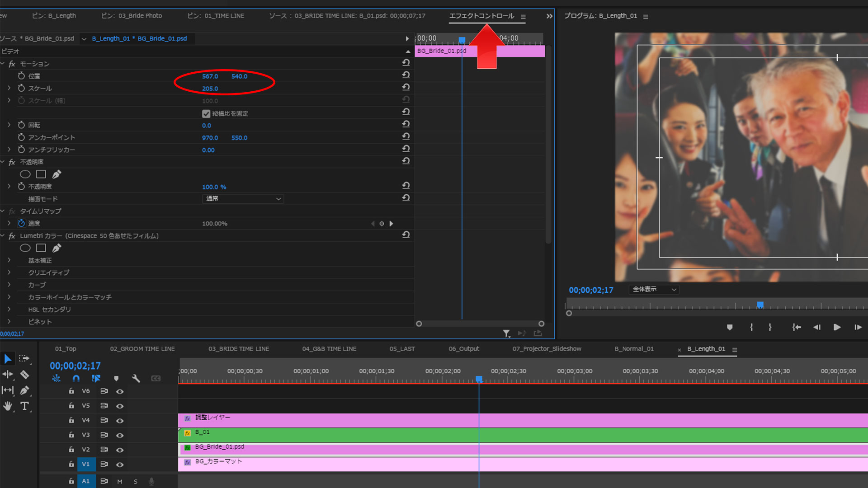868x488 pixels.
Task: Create ellipse mask under Lumetri Color
Action: point(25,248)
